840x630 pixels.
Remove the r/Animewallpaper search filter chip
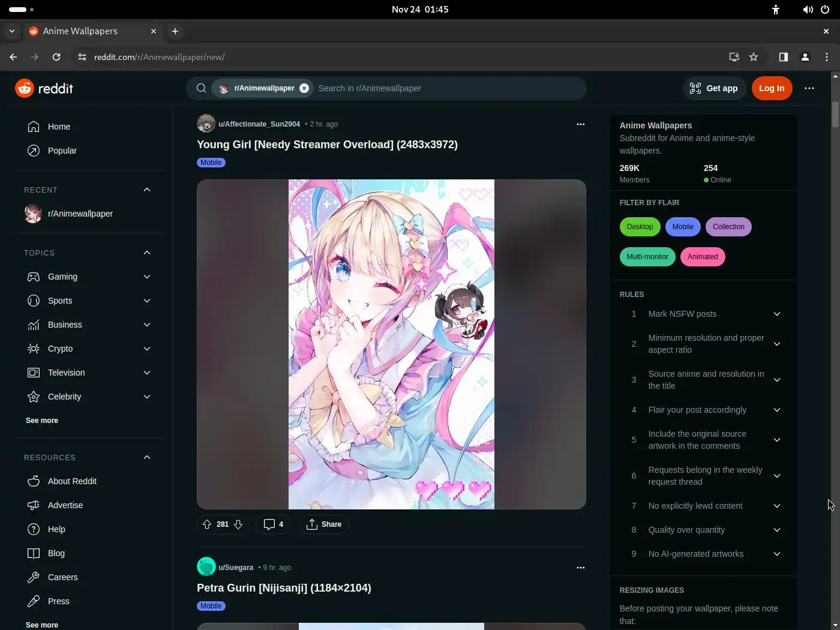point(304,88)
